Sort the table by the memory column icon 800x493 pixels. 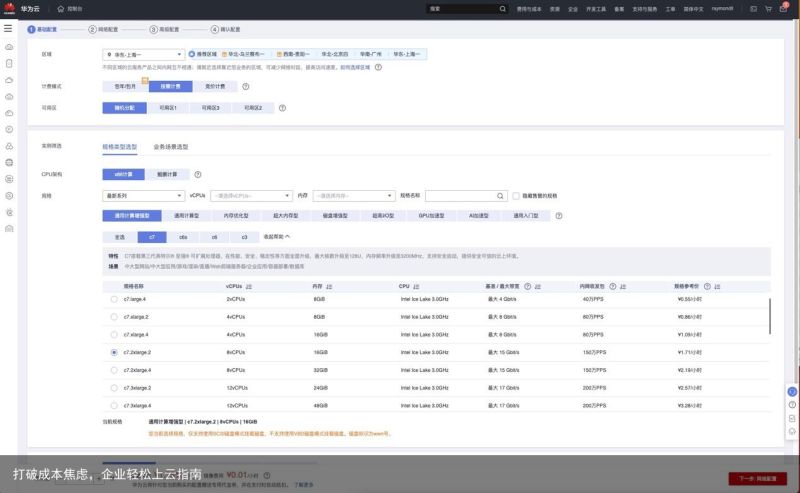[329, 287]
